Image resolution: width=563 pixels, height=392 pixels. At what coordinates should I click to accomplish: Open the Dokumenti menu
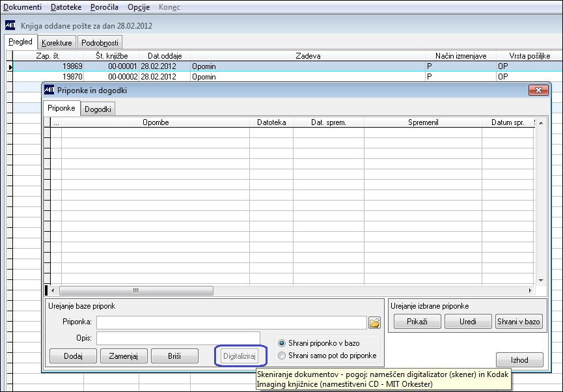click(x=22, y=7)
